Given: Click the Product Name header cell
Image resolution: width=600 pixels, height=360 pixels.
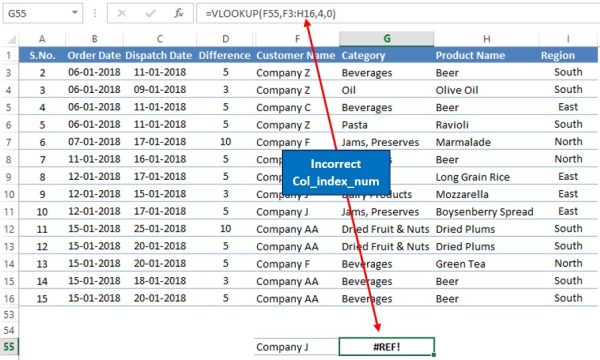Looking at the screenshot, I should coord(486,55).
